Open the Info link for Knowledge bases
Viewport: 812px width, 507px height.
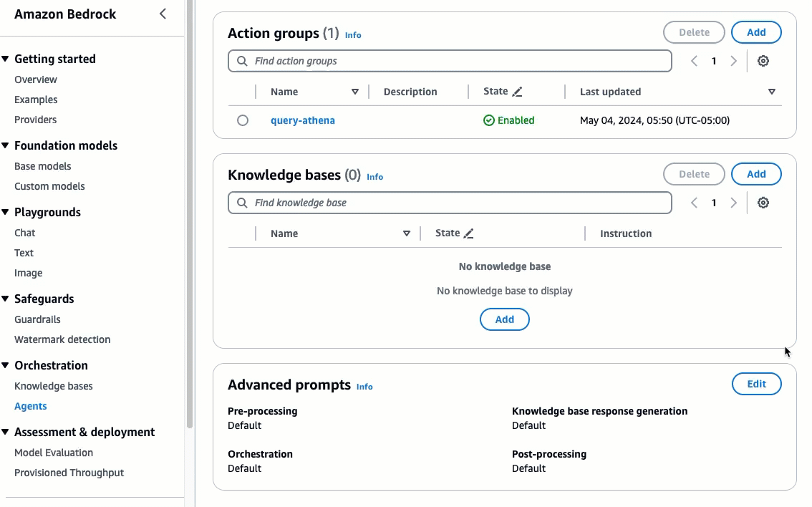(x=375, y=177)
